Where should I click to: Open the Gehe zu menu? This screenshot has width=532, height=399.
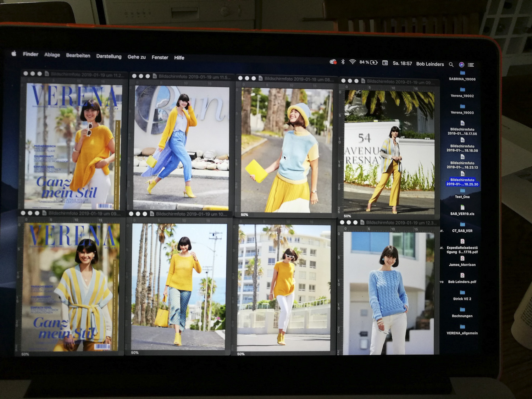pyautogui.click(x=137, y=57)
